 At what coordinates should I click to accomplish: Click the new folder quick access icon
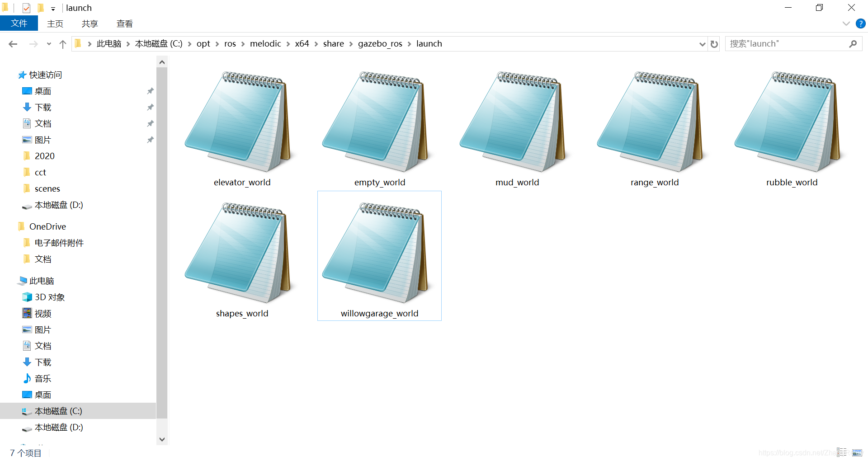tap(41, 8)
